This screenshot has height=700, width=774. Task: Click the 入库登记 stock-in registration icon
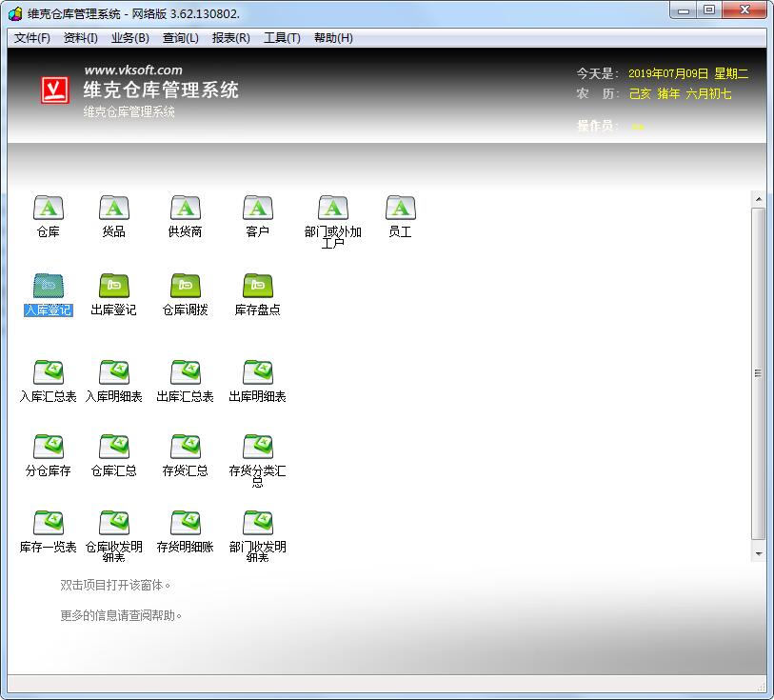48,287
